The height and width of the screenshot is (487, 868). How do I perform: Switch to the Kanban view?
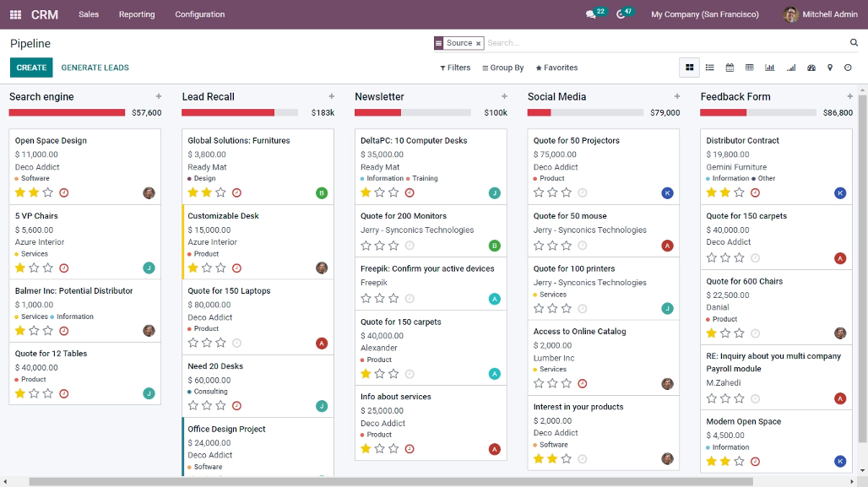pyautogui.click(x=689, y=68)
